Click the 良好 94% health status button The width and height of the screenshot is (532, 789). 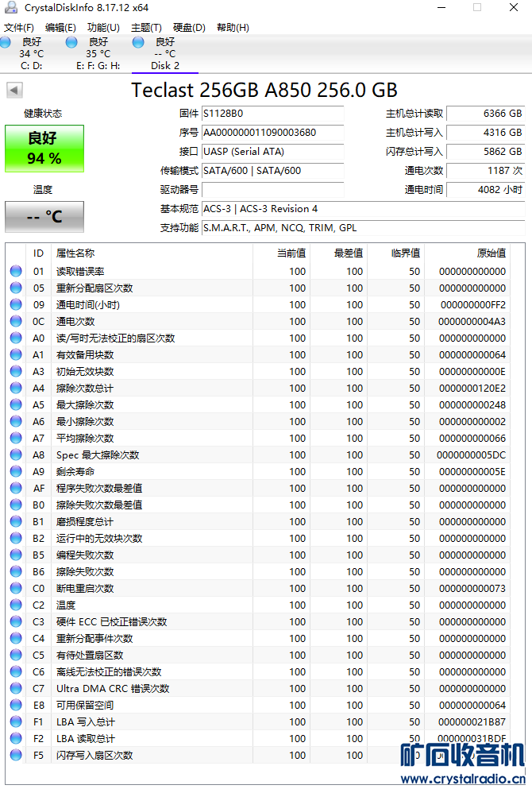pos(44,149)
